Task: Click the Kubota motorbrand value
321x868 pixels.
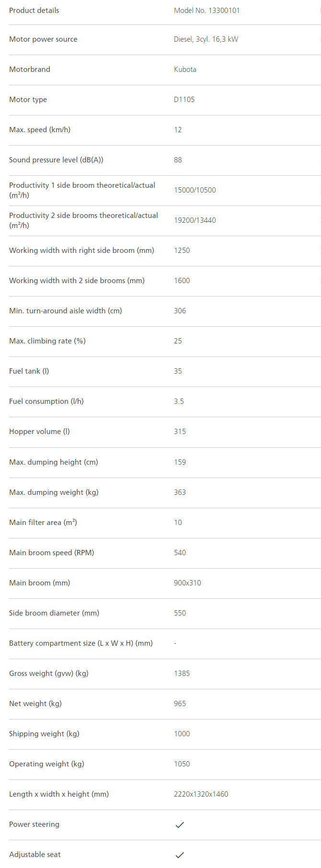Action: pyautogui.click(x=185, y=69)
